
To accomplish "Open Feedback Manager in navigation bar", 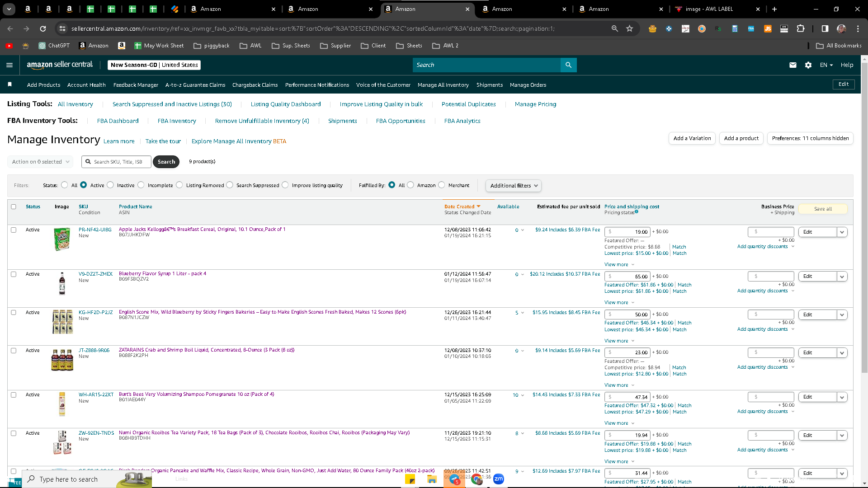I will pyautogui.click(x=136, y=85).
